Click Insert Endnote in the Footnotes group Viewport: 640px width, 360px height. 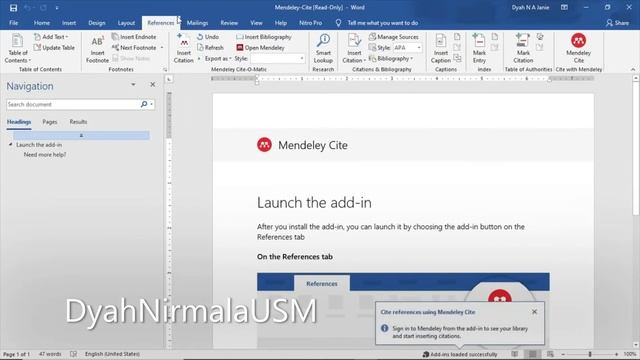(x=134, y=37)
